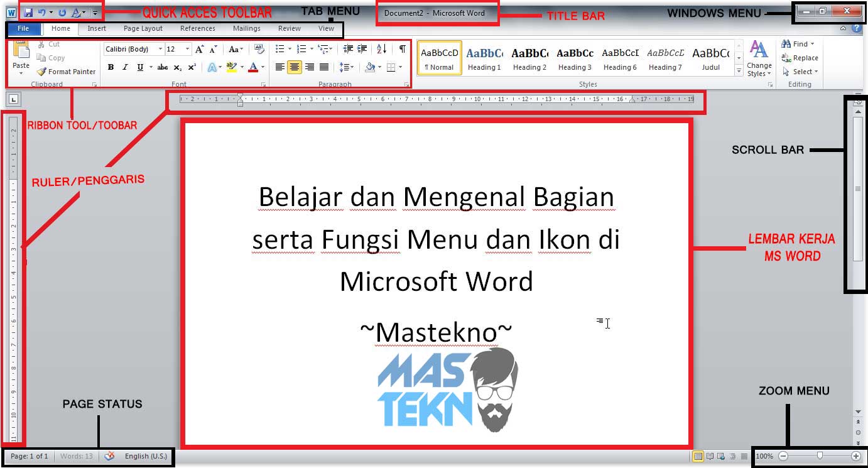Apply bold formatting with the B icon

tap(111, 67)
